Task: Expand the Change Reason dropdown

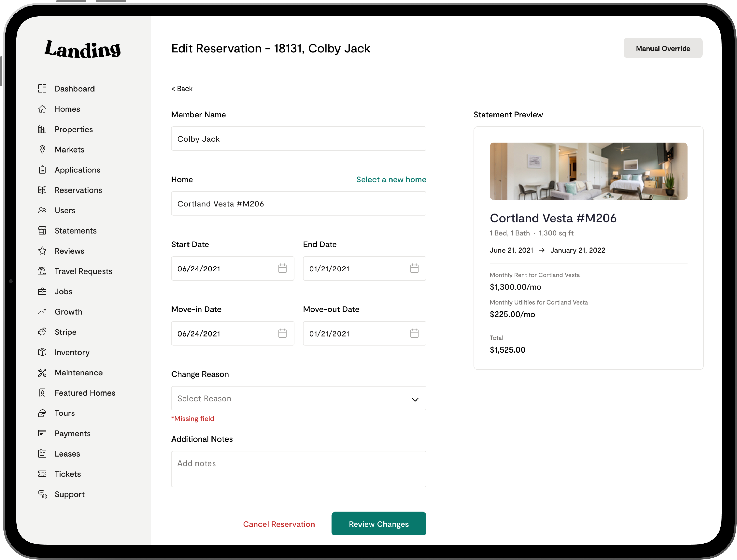Action: [x=298, y=398]
